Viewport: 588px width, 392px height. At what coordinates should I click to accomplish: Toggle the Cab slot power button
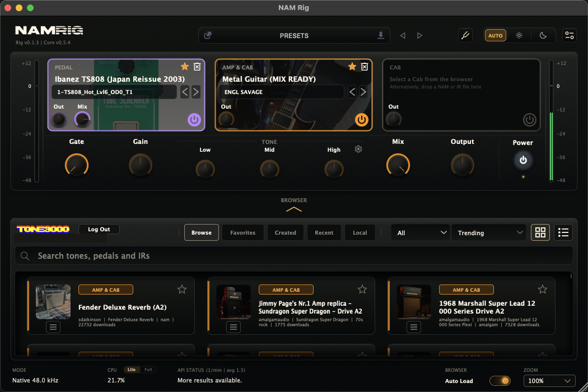(x=530, y=120)
